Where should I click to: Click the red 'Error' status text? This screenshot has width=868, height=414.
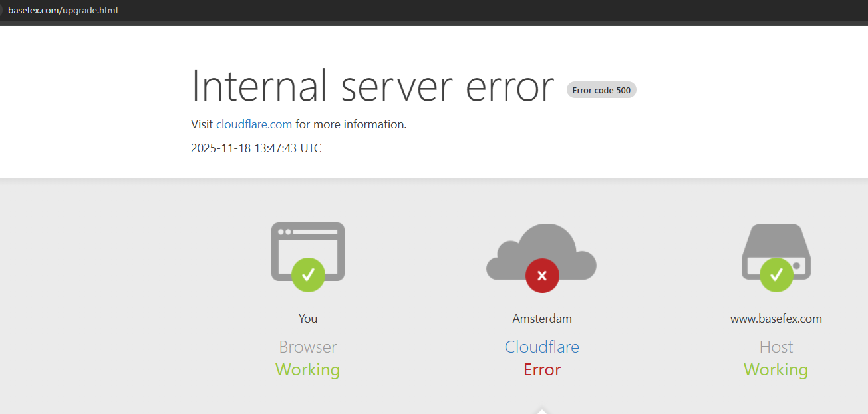point(542,369)
